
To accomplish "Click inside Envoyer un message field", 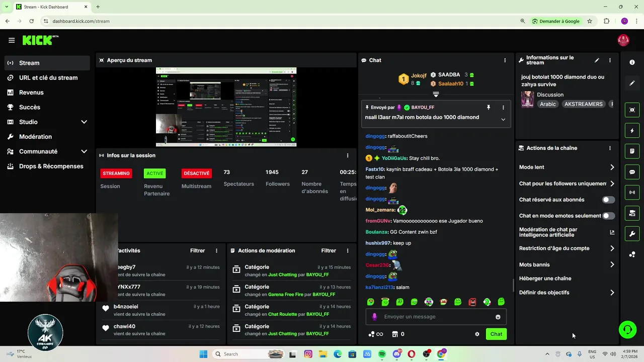I will coord(436,317).
